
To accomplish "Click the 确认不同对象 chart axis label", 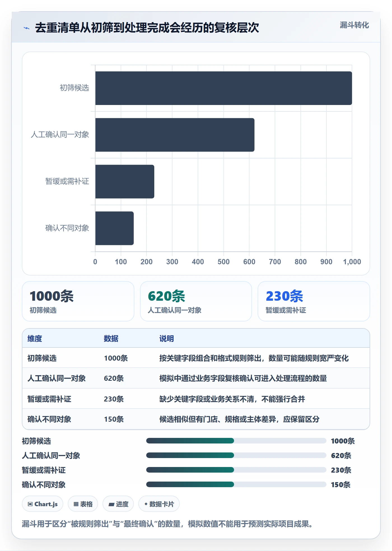I will (67, 228).
